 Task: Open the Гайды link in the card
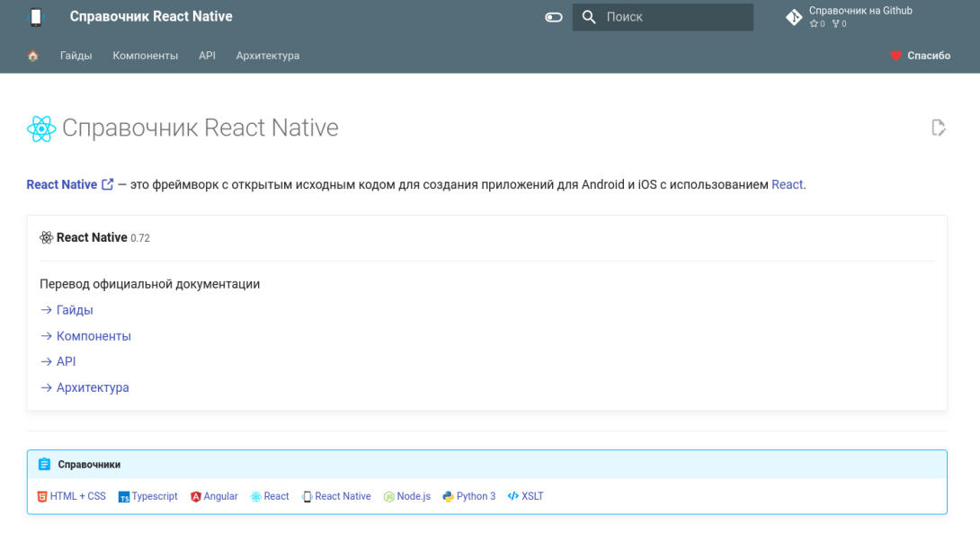click(75, 310)
